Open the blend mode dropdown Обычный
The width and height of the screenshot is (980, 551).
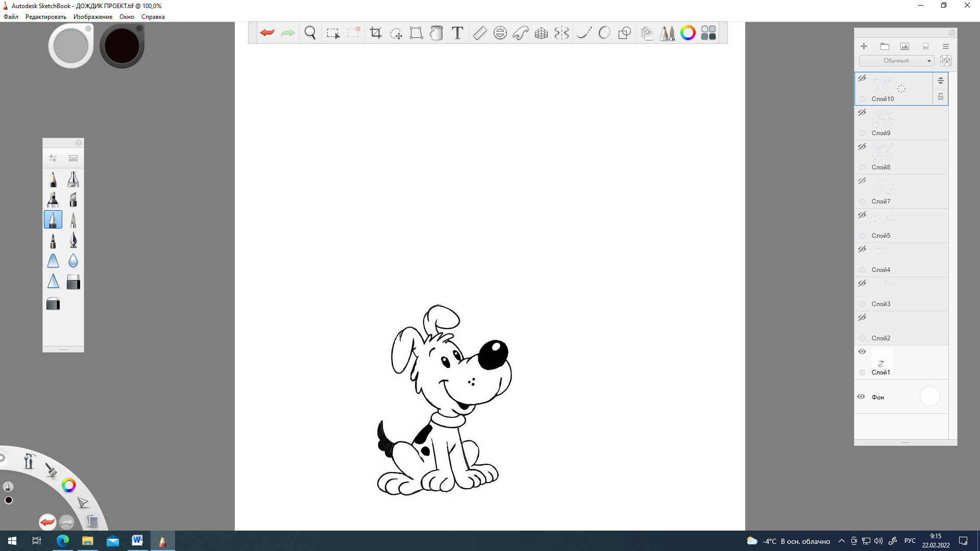[x=897, y=61]
